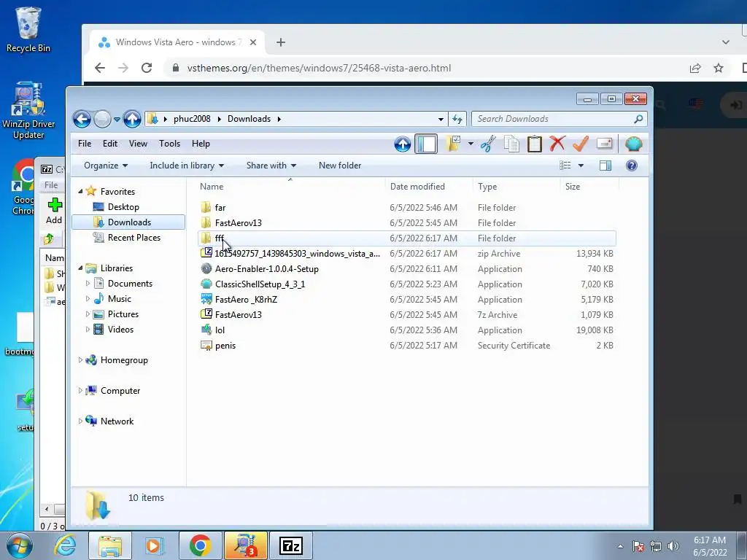Sort files by Date modified column

(x=429, y=187)
